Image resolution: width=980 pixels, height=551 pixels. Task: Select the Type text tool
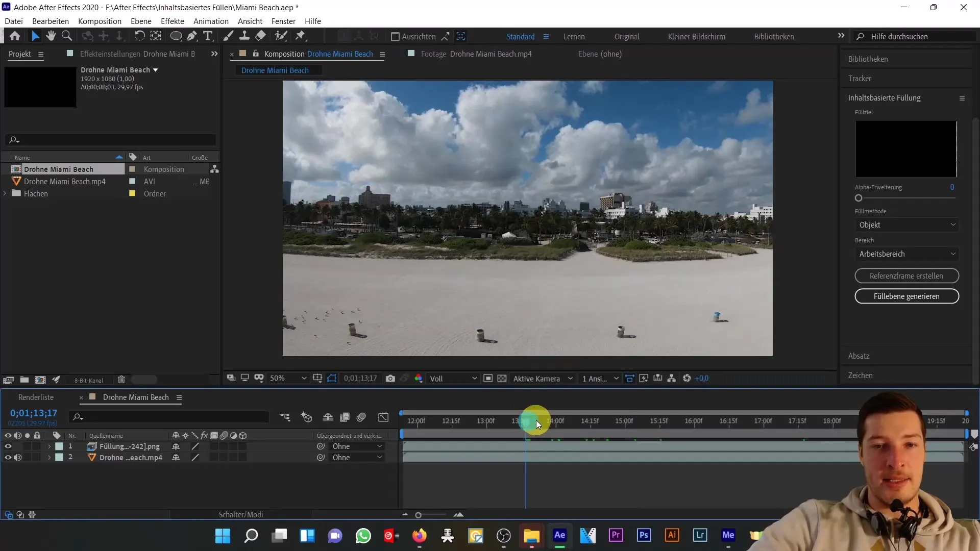coord(208,36)
